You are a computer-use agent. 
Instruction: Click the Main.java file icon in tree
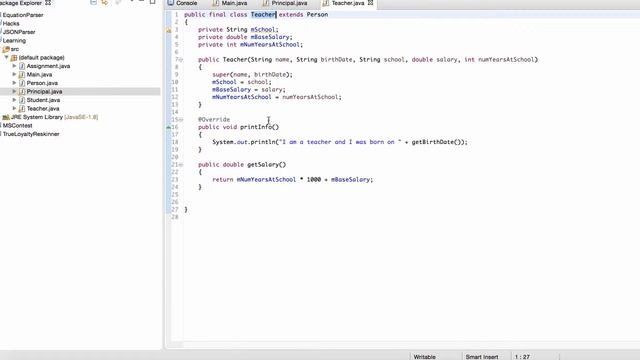(x=22, y=74)
